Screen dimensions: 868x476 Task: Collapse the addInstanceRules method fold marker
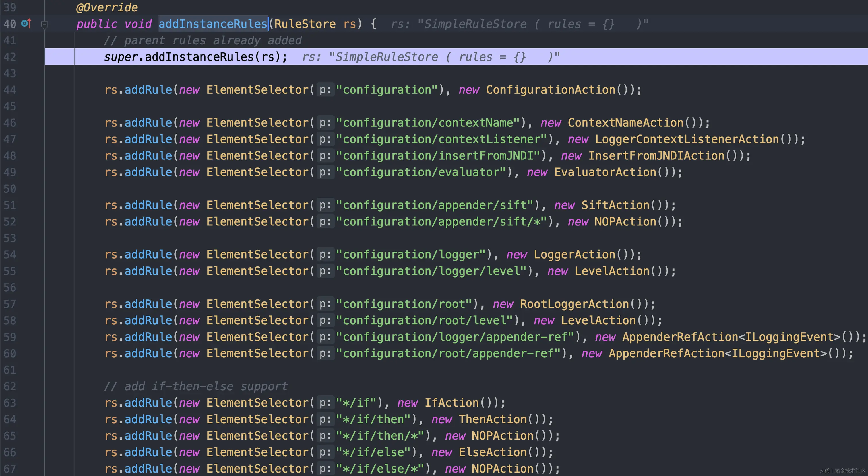[x=44, y=25]
